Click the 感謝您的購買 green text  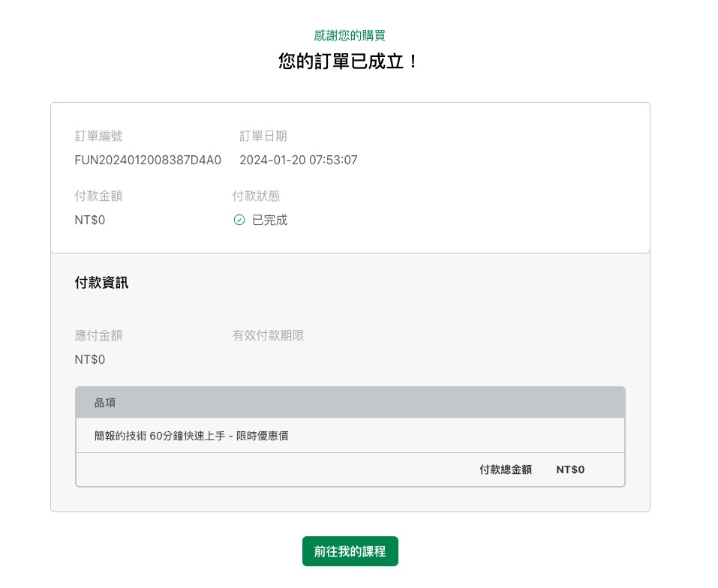point(350,35)
